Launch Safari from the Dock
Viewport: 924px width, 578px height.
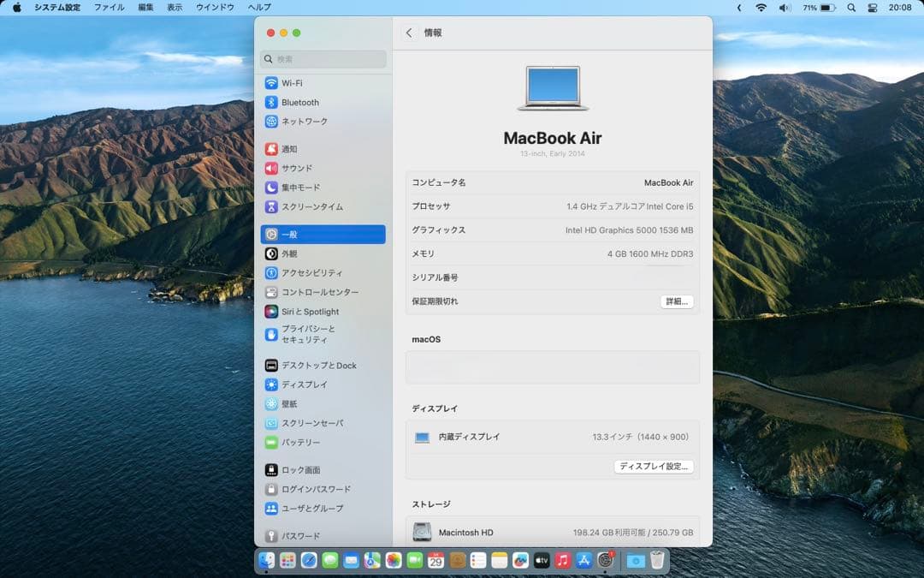[307, 561]
